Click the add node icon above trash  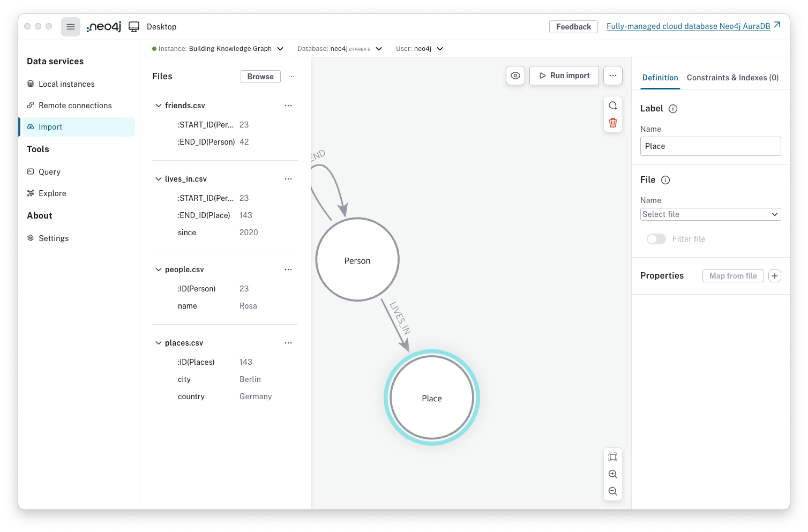613,106
